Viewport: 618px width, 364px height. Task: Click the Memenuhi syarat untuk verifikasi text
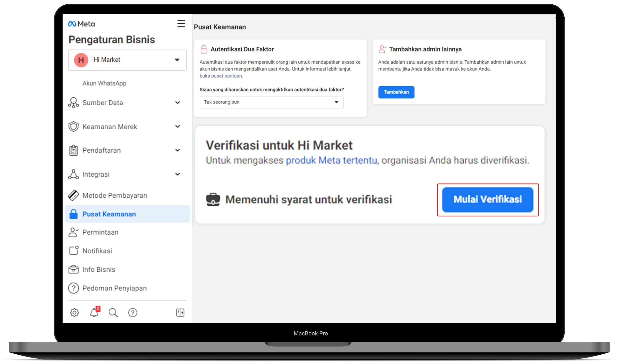pyautogui.click(x=308, y=199)
